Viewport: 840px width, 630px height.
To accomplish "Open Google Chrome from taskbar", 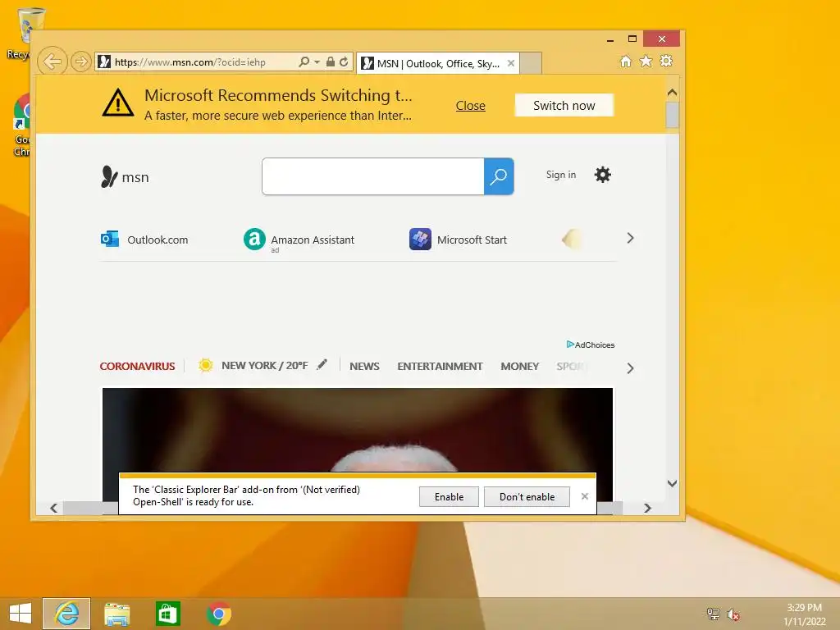I will [x=218, y=614].
